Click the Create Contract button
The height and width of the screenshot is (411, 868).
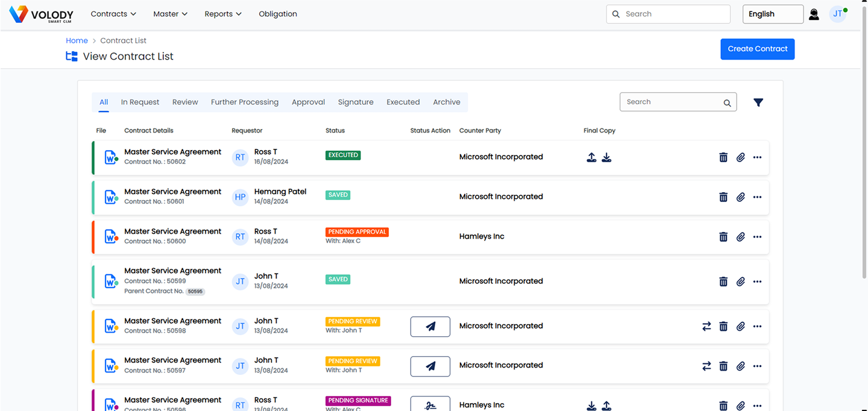pos(757,49)
